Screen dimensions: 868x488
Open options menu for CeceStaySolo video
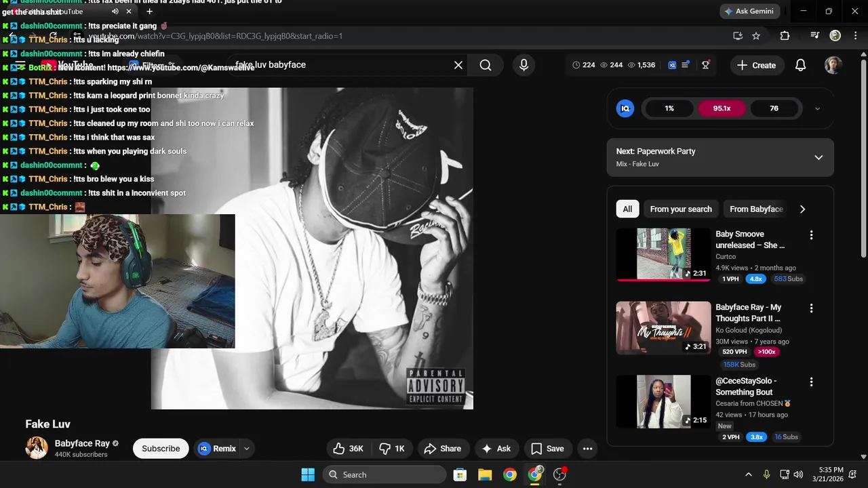click(811, 382)
